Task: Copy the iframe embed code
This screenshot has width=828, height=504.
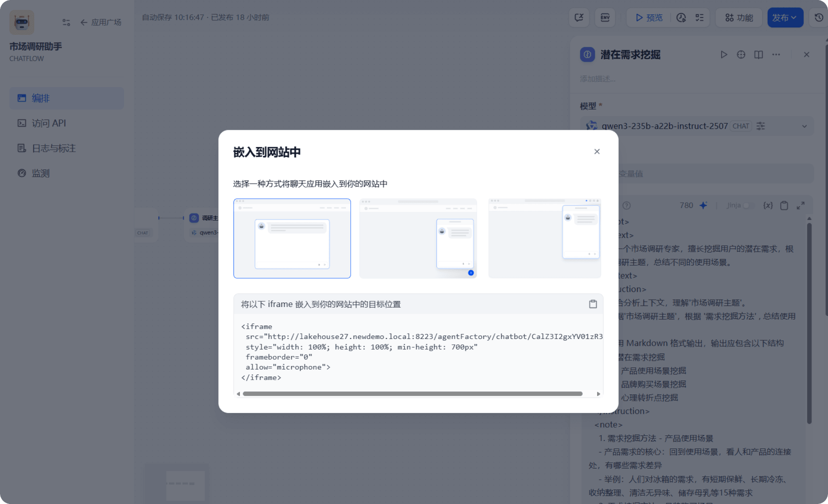Action: pos(593,304)
